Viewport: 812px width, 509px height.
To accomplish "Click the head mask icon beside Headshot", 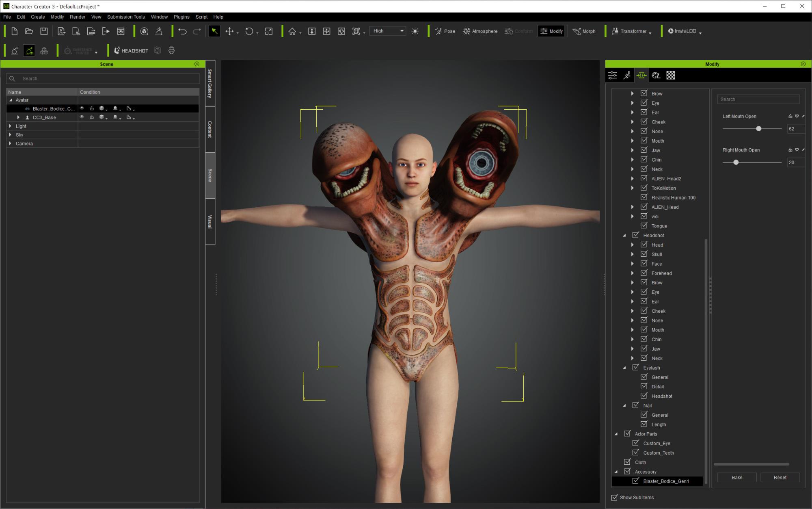I will 171,50.
